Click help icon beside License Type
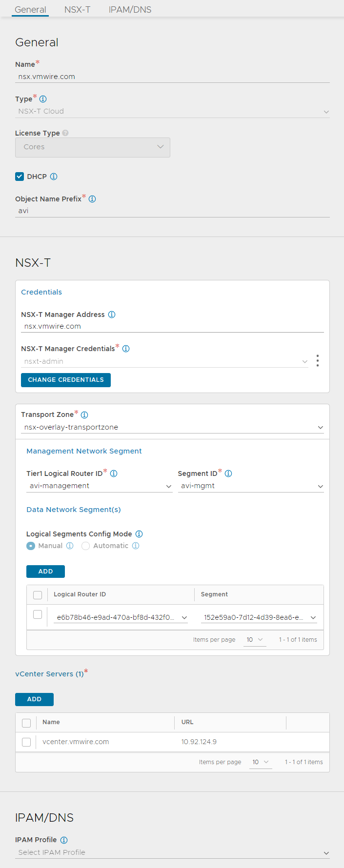The image size is (344, 868). (65, 133)
